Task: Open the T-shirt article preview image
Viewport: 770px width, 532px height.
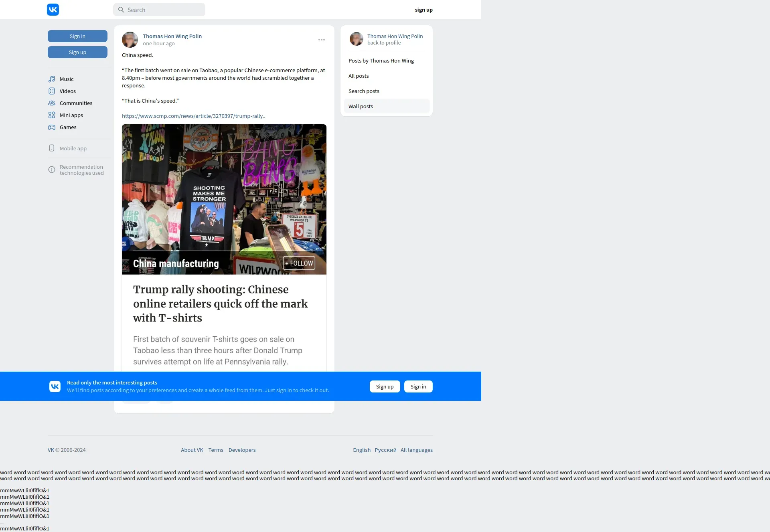Action: click(x=224, y=199)
